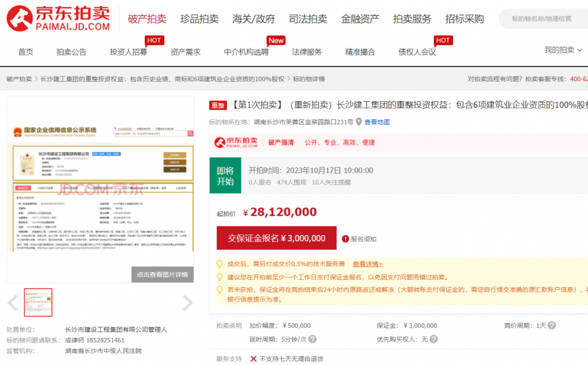
Task: Open the 拍卖公告 tab
Action: 71,52
